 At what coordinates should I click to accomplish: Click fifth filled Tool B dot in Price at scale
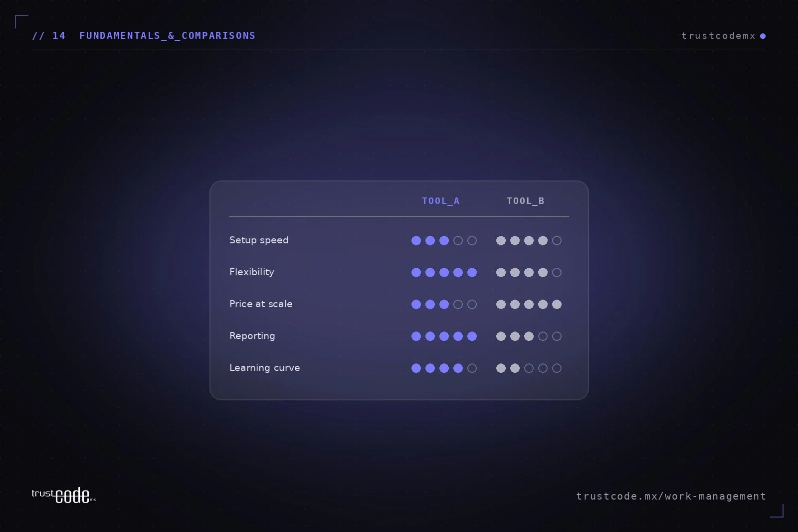(557, 305)
